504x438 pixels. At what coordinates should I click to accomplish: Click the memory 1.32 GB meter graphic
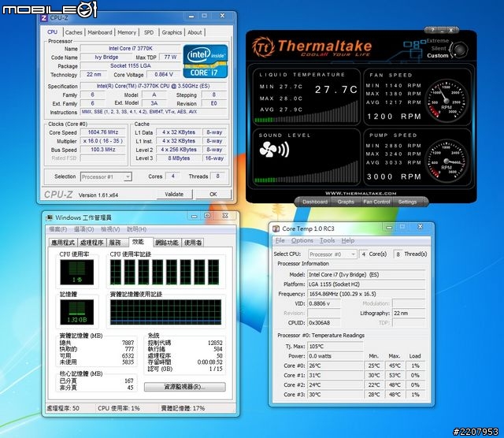point(77,312)
